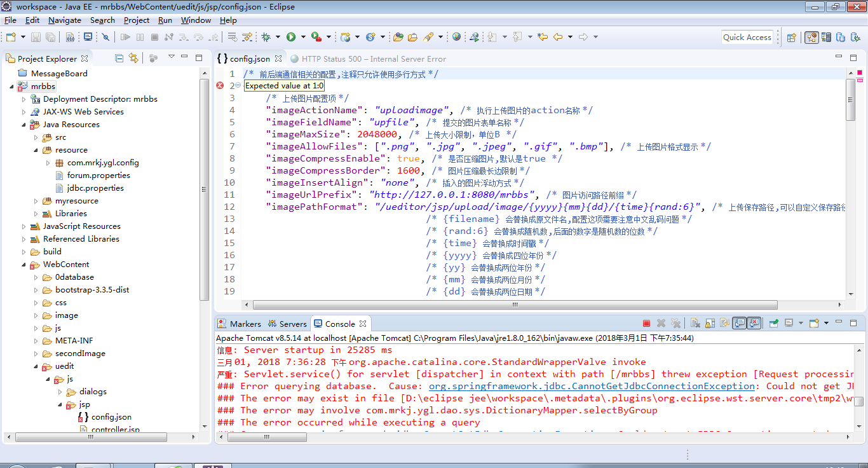Click the error marker on line 2
This screenshot has width=868, height=468.
(x=220, y=85)
